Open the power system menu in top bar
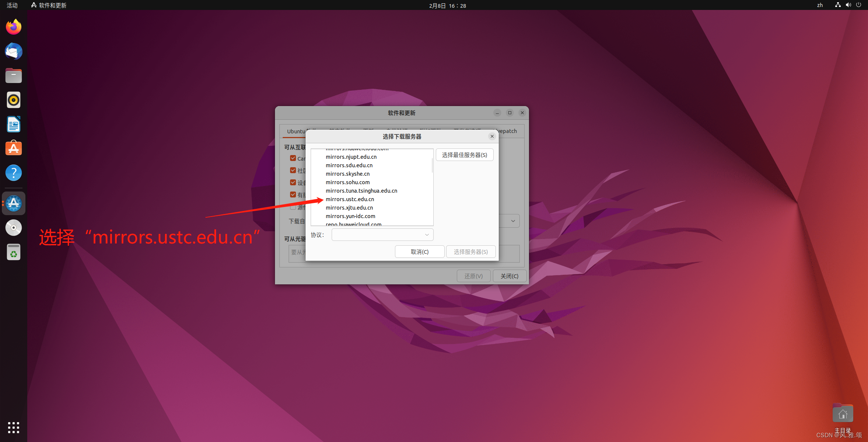This screenshot has height=442, width=868. tap(858, 5)
